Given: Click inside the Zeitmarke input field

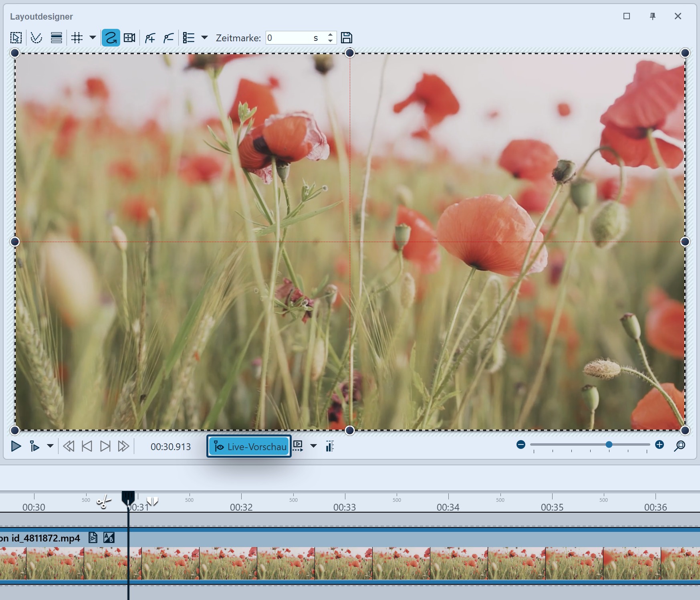Looking at the screenshot, I should point(288,38).
